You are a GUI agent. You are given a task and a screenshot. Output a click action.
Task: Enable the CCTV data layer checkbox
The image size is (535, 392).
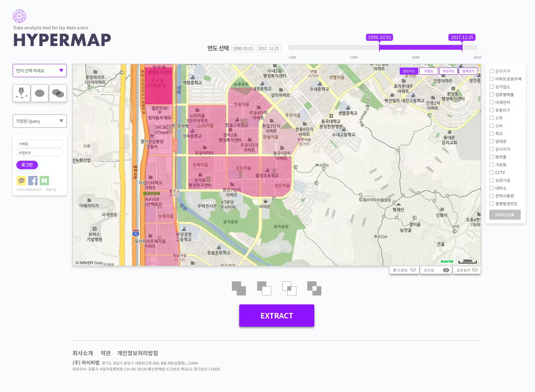pyautogui.click(x=492, y=172)
